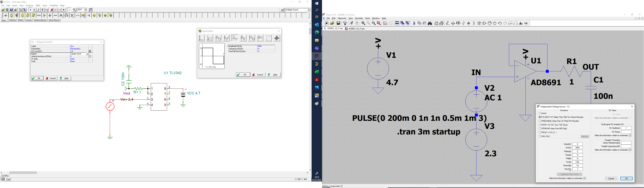
Task: Select the label net tool in LTspice
Action: (458, 23)
